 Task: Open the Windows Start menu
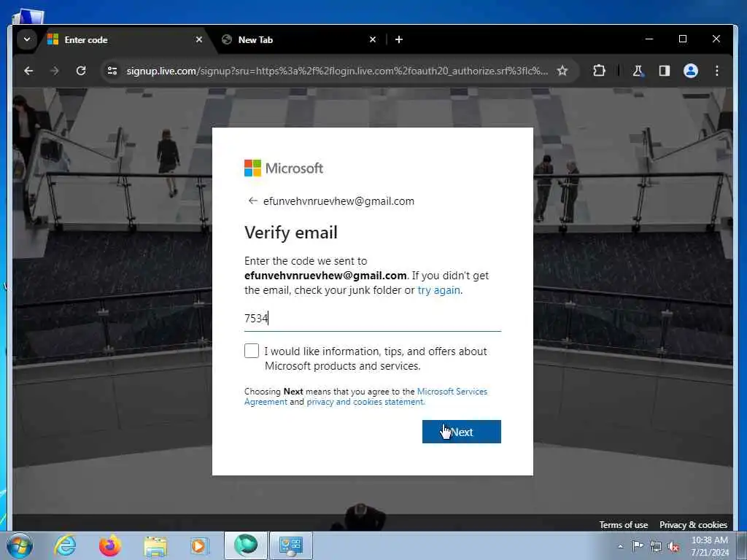(20, 545)
